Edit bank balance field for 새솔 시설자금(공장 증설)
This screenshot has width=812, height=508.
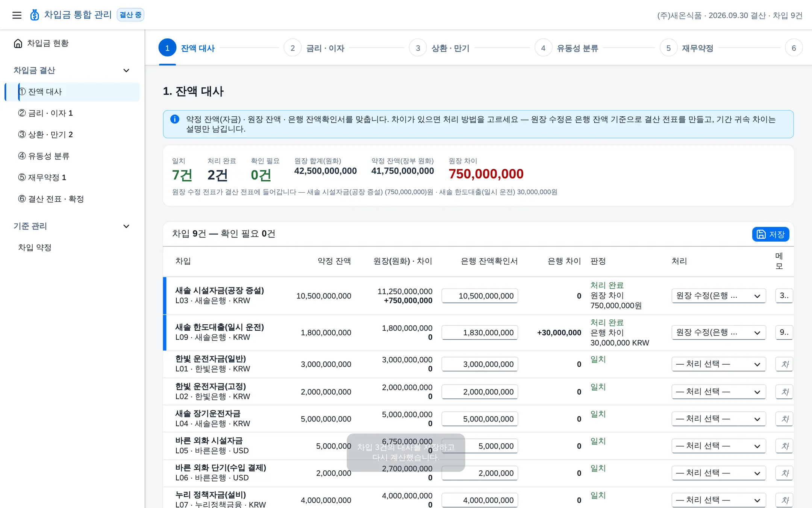480,296
